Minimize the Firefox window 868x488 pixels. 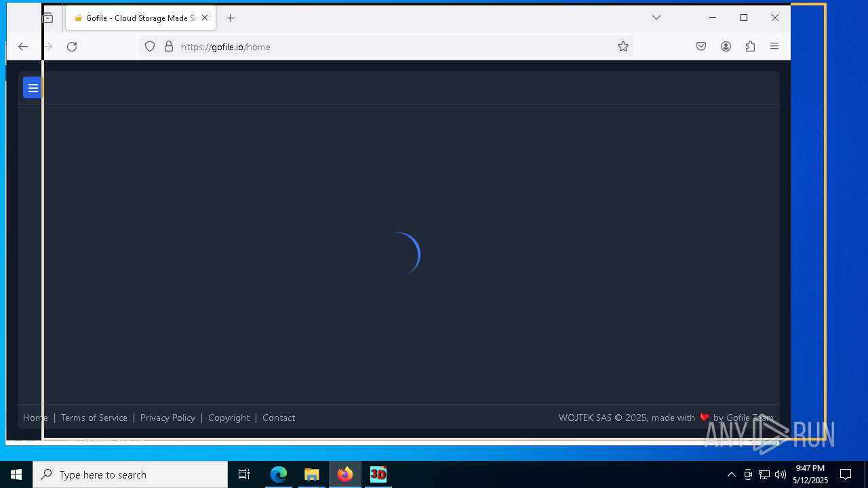(713, 18)
